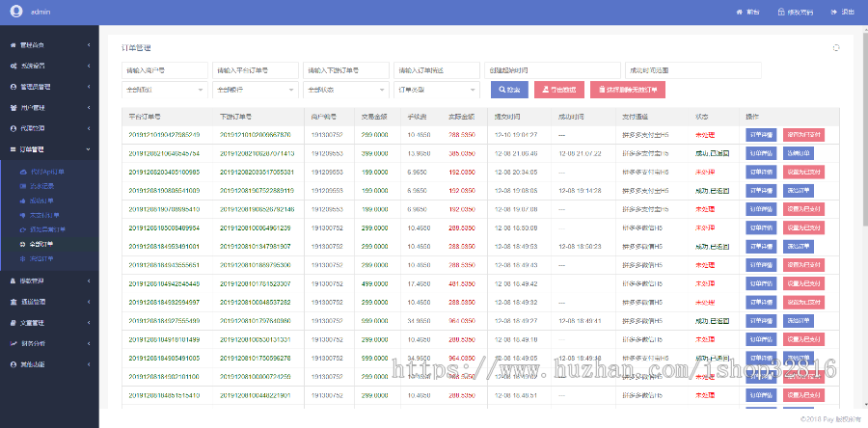Click the 修改密码 icon in the top bar
Image resolution: width=868 pixels, height=428 pixels.
[x=780, y=12]
